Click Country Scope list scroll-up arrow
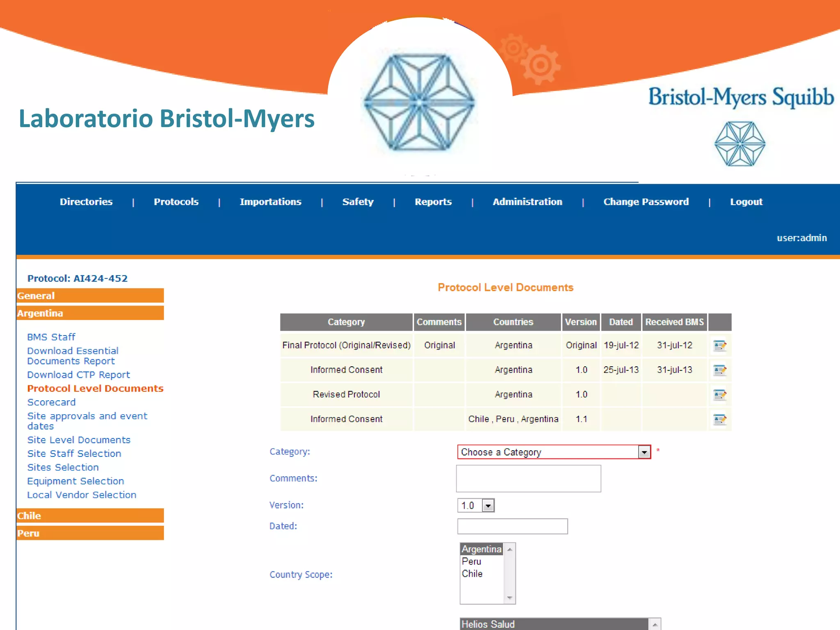 [509, 549]
